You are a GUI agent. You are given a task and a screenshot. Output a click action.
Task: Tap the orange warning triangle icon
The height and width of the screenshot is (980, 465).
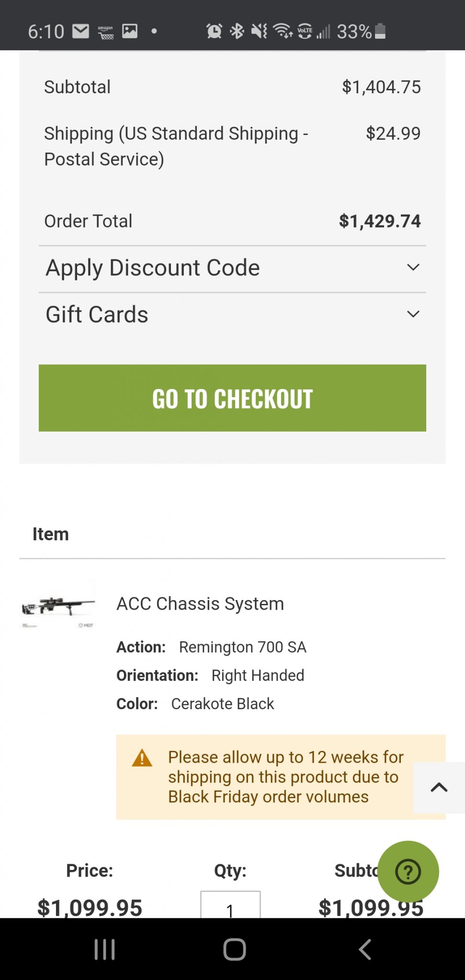[142, 758]
